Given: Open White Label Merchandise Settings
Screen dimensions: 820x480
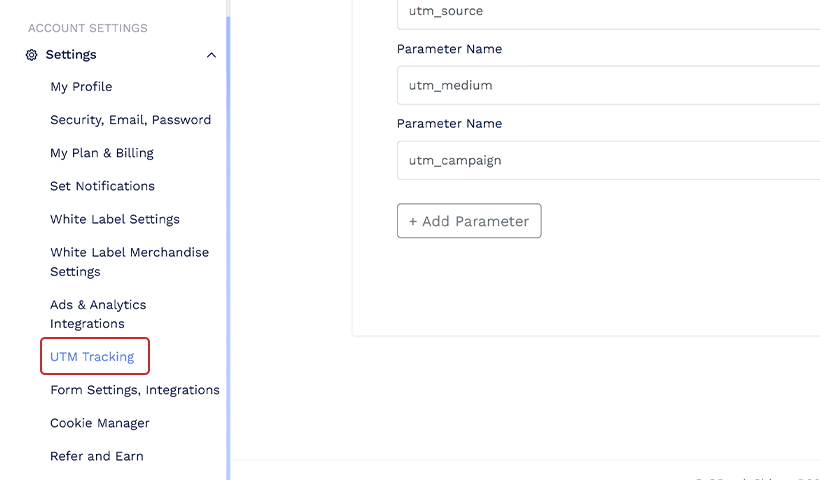Looking at the screenshot, I should point(130,262).
